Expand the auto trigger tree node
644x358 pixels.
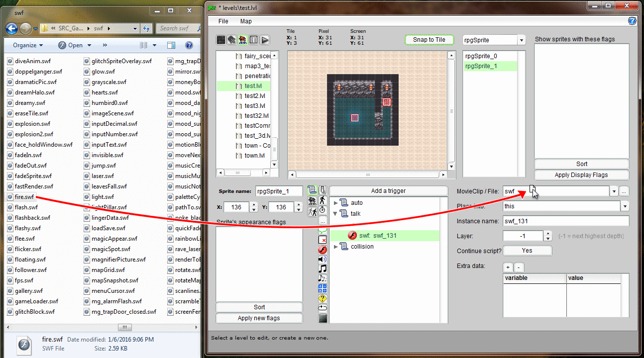(x=336, y=203)
